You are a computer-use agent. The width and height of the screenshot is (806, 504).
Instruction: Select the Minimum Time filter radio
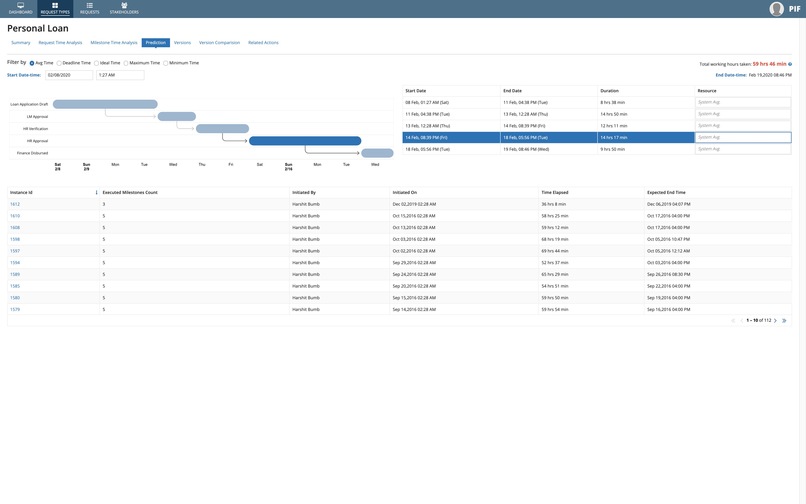pos(166,63)
